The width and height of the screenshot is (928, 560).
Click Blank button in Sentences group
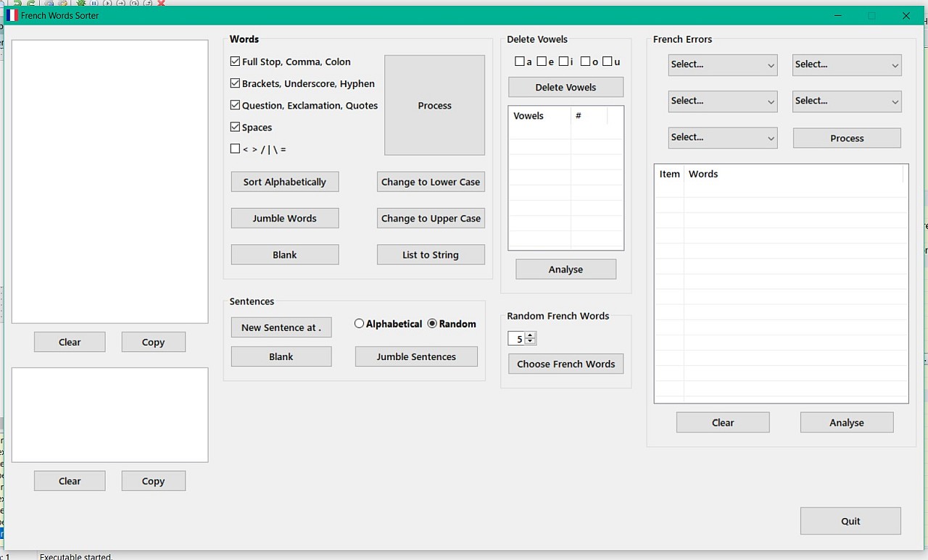[x=281, y=356]
